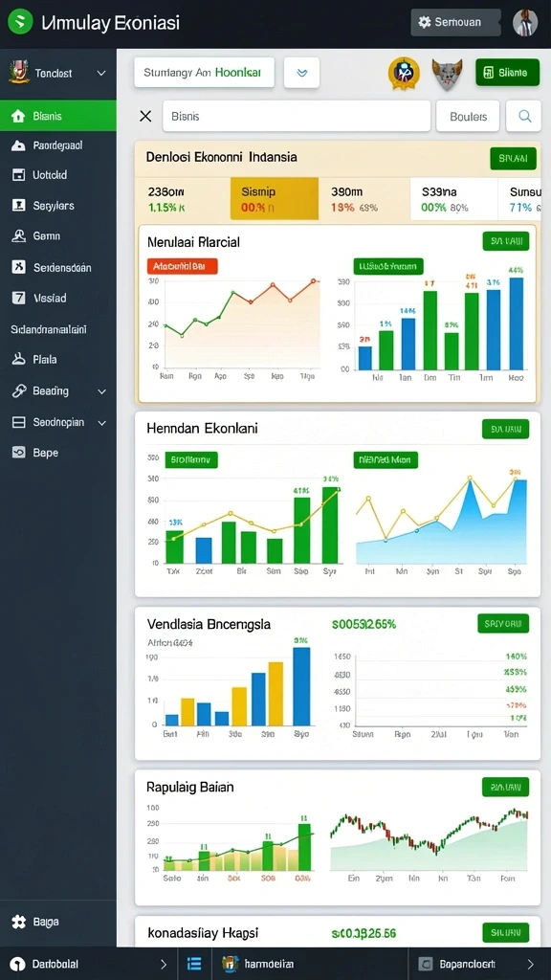This screenshot has height=980, width=551.
Task: Open the Paordepaol sidebar item
Action: point(58,145)
